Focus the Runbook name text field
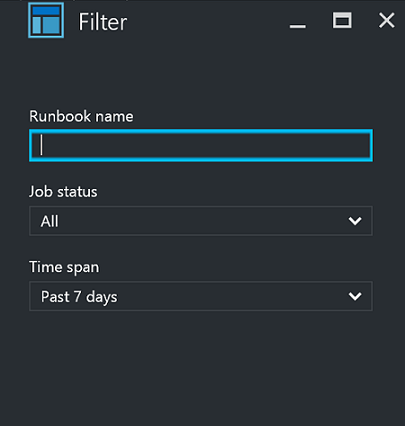This screenshot has width=405, height=426. click(201, 145)
